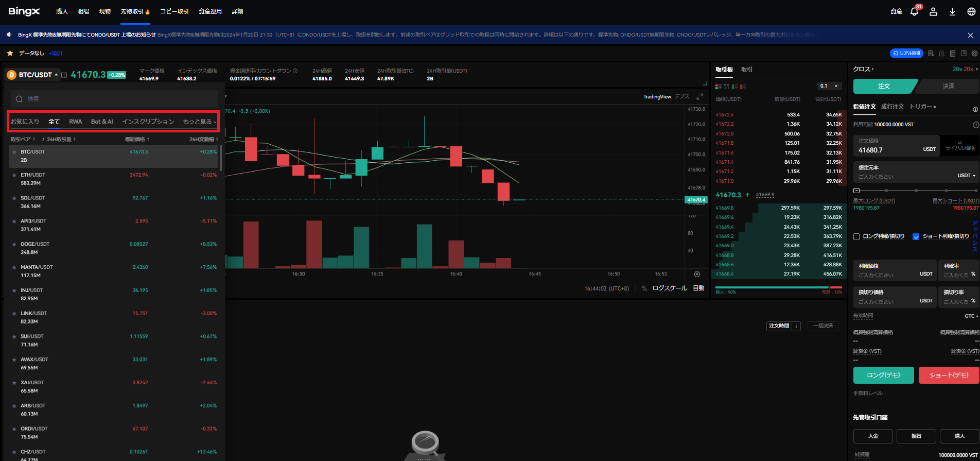Open chart settings hexagon icon
The width and height of the screenshot is (980, 461).
697,275
